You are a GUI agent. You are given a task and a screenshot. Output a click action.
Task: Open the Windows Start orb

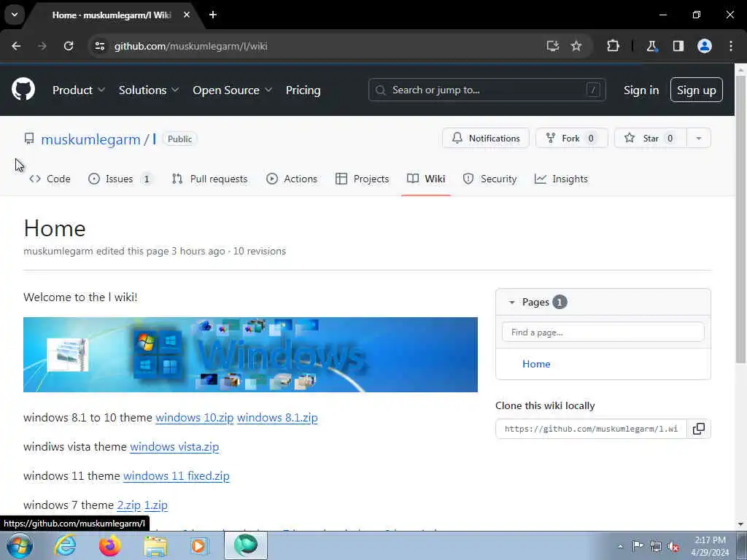point(20,545)
